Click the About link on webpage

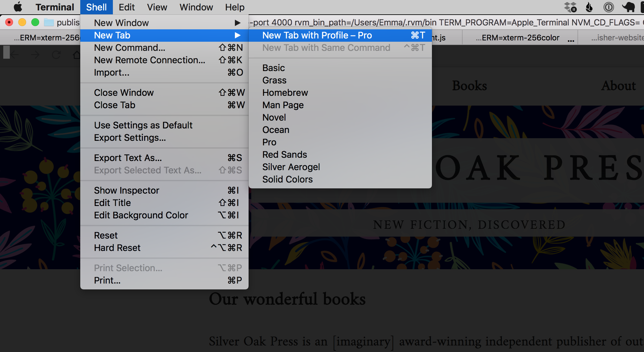pos(618,86)
